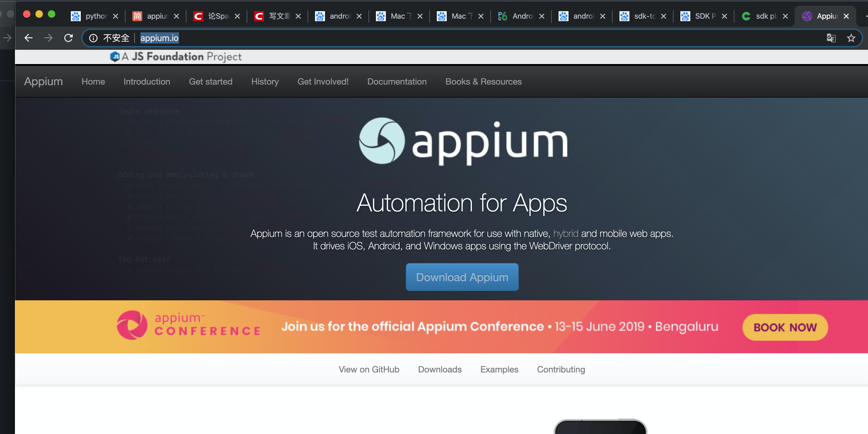
Task: Click the BOOK NOW conference button
Action: 785,327
